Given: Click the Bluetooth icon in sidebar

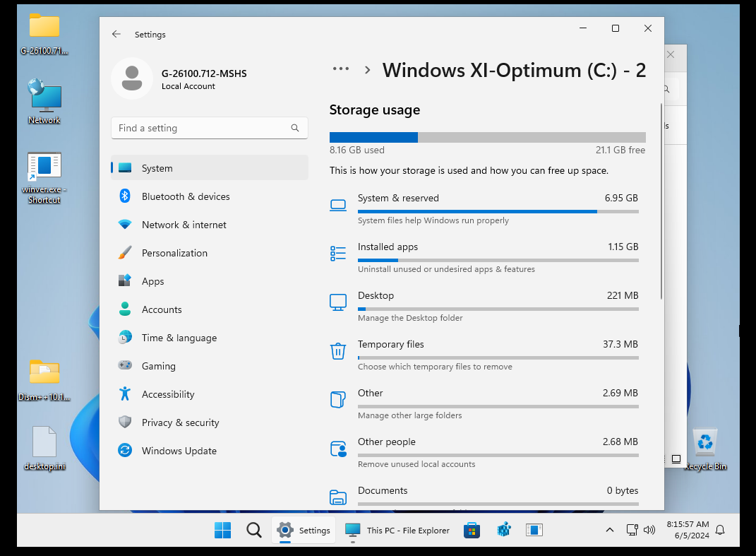Looking at the screenshot, I should pyautogui.click(x=125, y=196).
